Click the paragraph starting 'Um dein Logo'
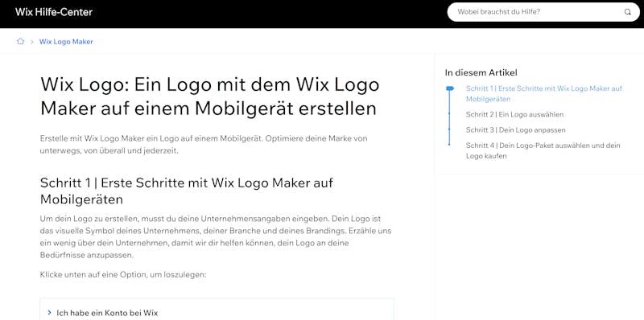The height and width of the screenshot is (320, 644). pyautogui.click(x=216, y=236)
